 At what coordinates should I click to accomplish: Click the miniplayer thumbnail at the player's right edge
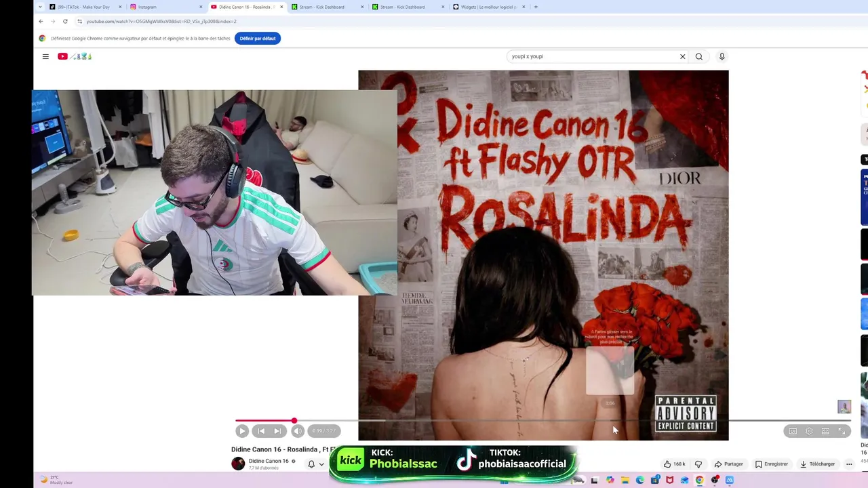tap(844, 407)
